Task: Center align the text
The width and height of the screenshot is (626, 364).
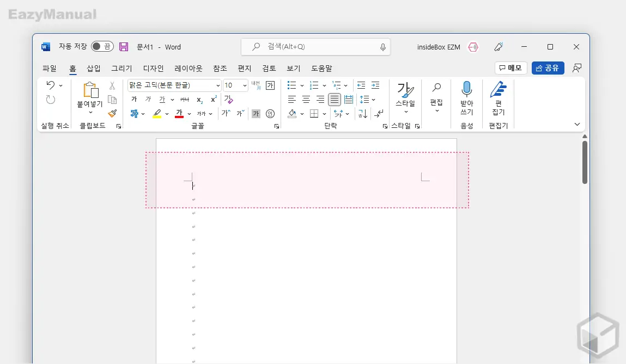Action: point(306,99)
